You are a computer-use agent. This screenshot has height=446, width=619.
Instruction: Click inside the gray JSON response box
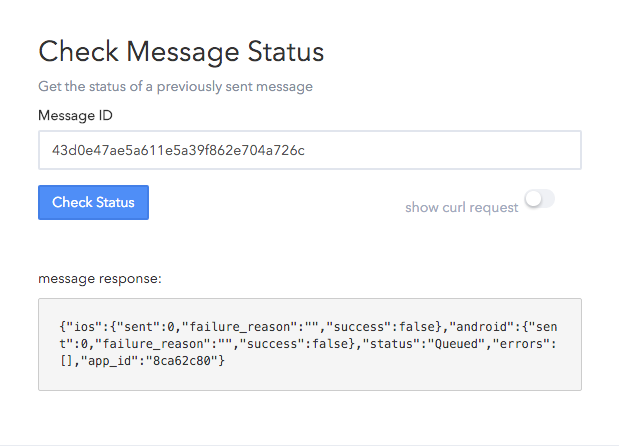(310, 345)
